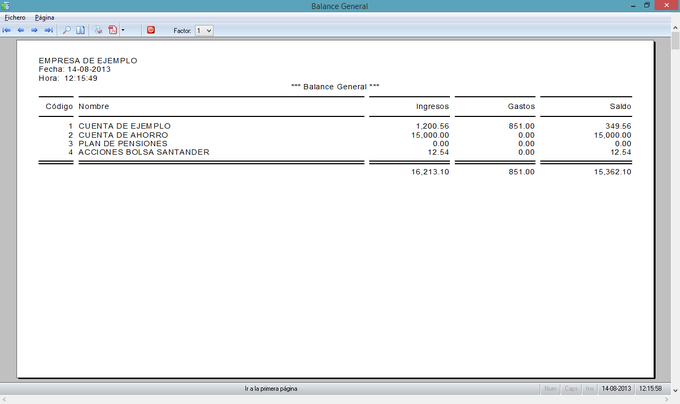Print the report with printer icon
Viewport: 680px width, 404px height.
coord(98,30)
